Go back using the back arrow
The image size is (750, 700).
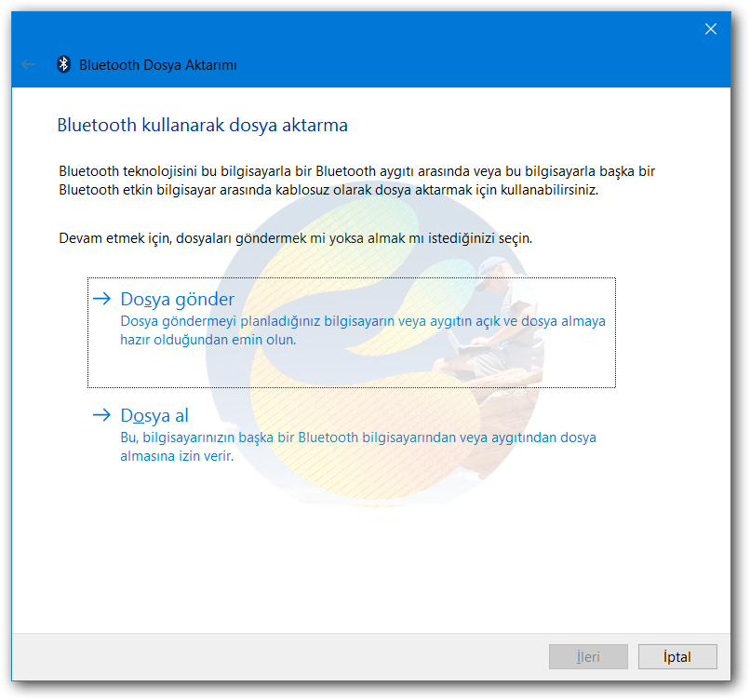point(29,64)
